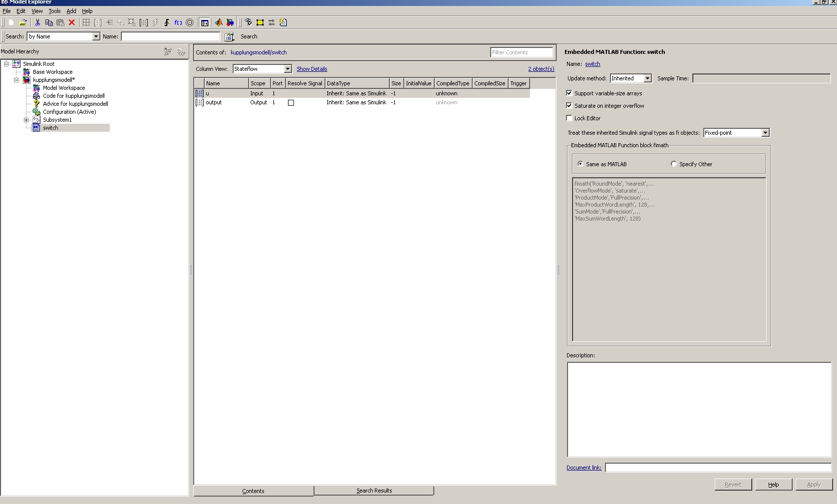The image size is (837, 504).
Task: Click the Cut scissors icon
Action: pyautogui.click(x=37, y=22)
